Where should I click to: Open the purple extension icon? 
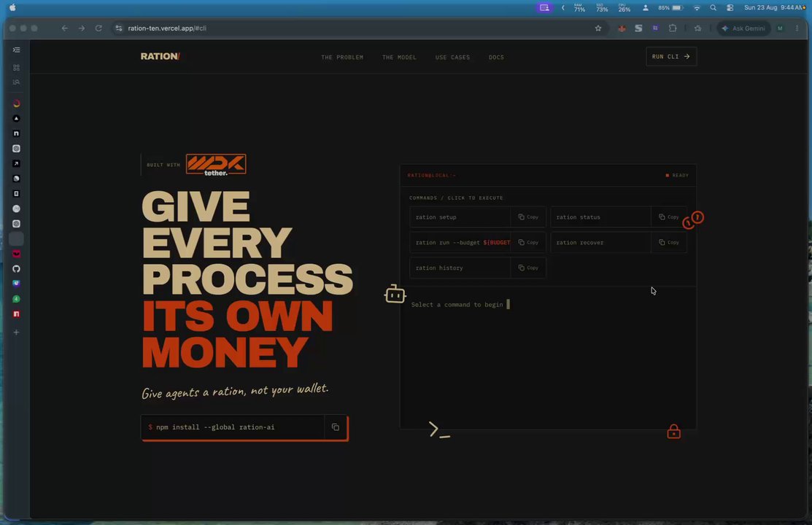coord(655,28)
